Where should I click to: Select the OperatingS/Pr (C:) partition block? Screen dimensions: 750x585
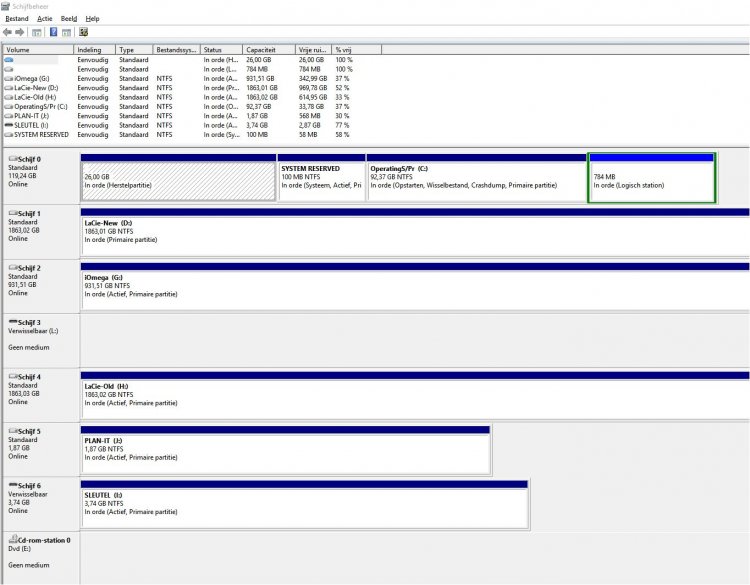coord(476,181)
